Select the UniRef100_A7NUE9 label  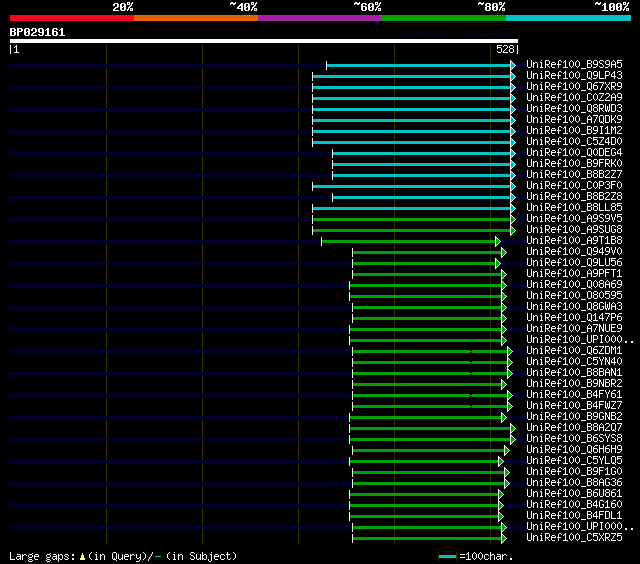(574, 329)
